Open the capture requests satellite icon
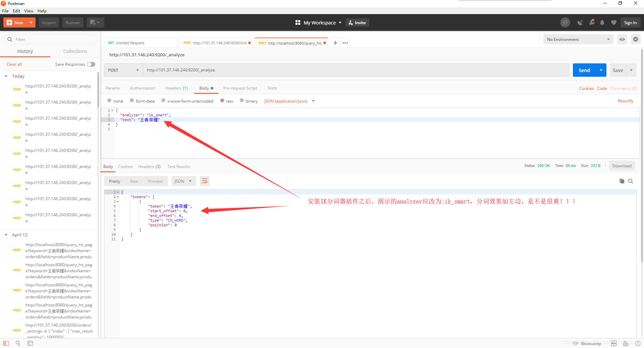644x348 pixels. click(x=580, y=22)
